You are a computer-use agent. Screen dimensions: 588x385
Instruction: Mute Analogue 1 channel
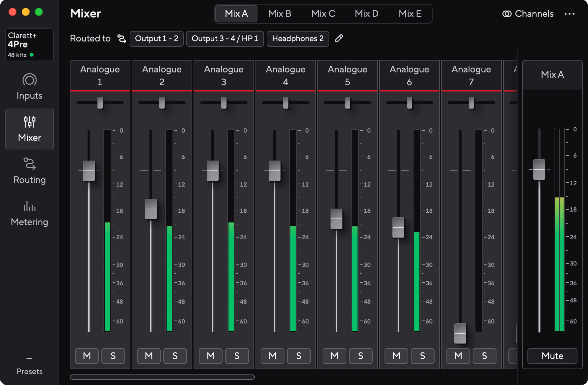87,356
